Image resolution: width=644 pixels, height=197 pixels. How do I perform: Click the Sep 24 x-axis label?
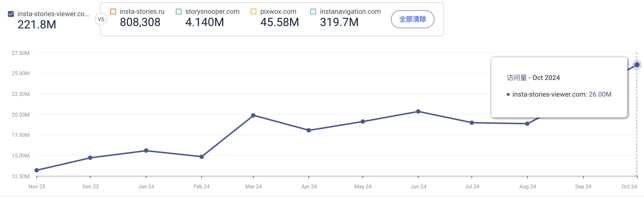(583, 186)
